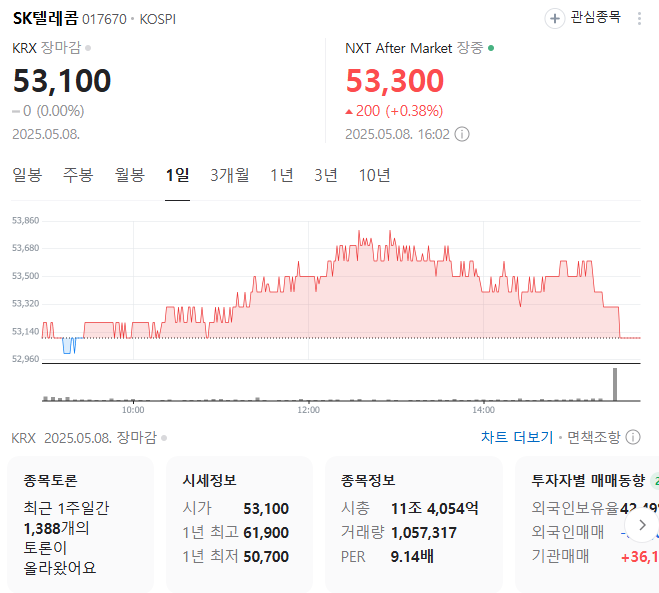This screenshot has height=593, width=659.
Task: Click the 10:00 time axis label
Action: coord(133,410)
